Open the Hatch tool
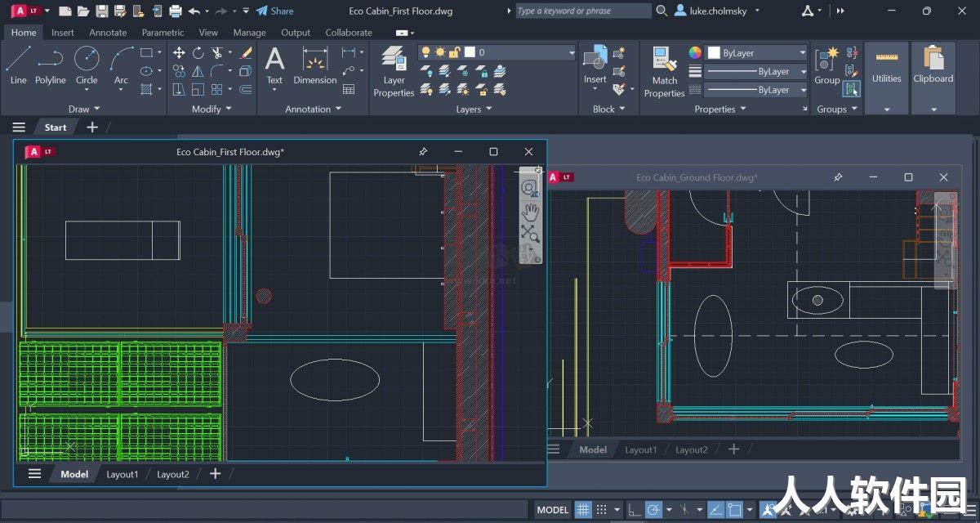 [x=146, y=89]
